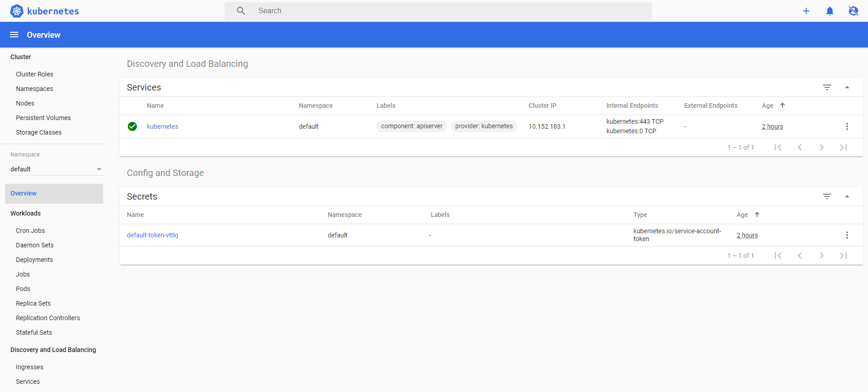Open Ingresses in sidebar
The height and width of the screenshot is (392, 868).
coord(30,367)
